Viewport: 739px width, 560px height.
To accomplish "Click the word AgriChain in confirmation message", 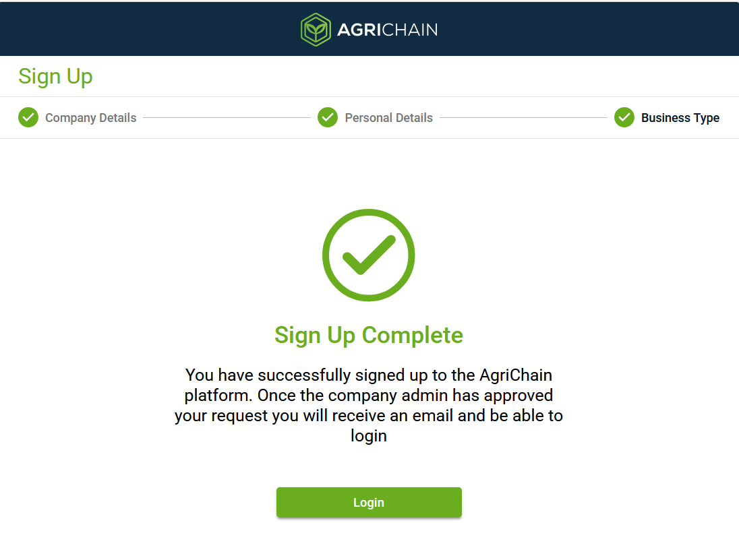I will click(x=516, y=375).
